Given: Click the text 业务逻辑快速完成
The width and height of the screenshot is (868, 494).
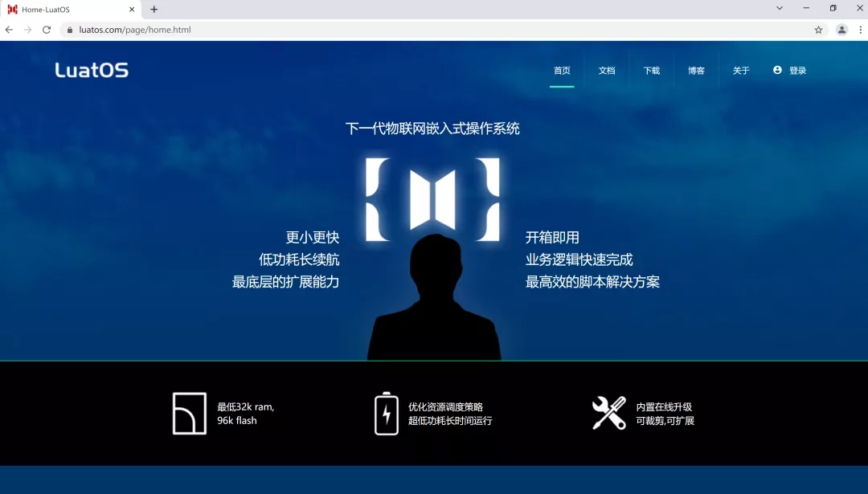Looking at the screenshot, I should point(579,259).
